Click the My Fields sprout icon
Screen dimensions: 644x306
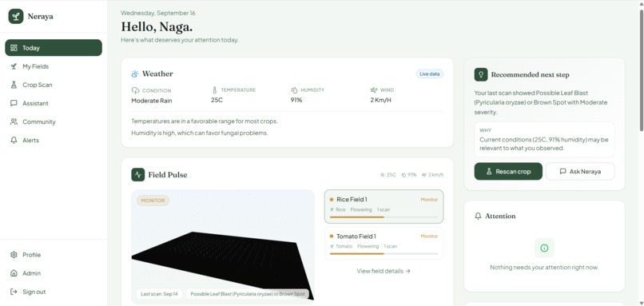click(x=14, y=66)
